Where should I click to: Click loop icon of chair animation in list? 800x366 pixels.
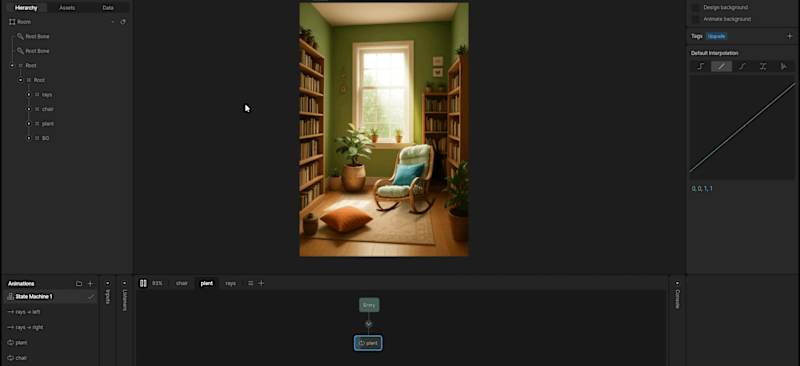point(11,358)
